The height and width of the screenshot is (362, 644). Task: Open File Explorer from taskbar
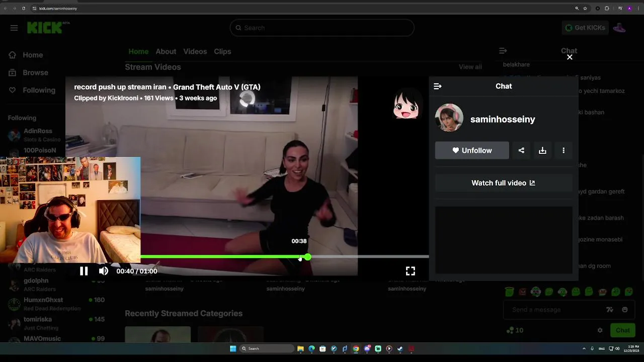point(300,348)
